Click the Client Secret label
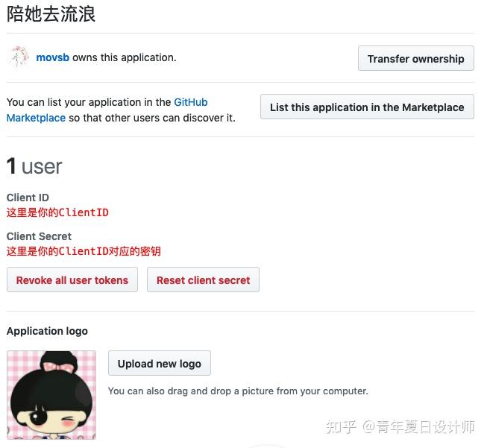487x448 pixels. click(x=39, y=236)
